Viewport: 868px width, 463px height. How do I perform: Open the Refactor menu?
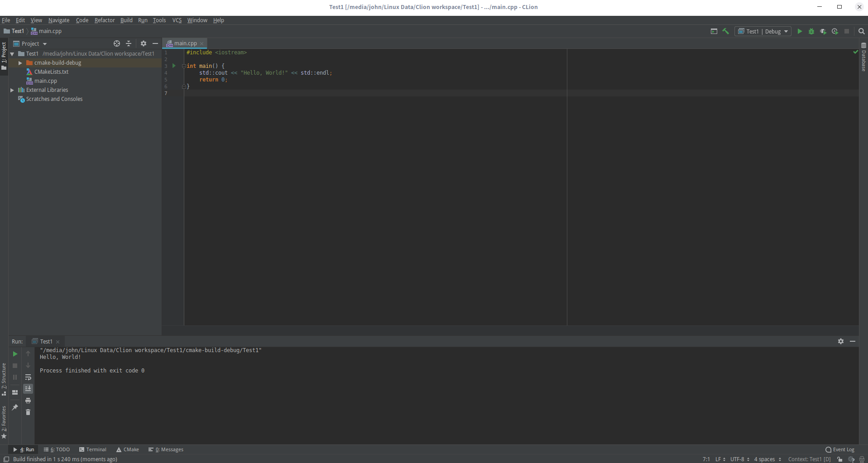[x=105, y=20]
